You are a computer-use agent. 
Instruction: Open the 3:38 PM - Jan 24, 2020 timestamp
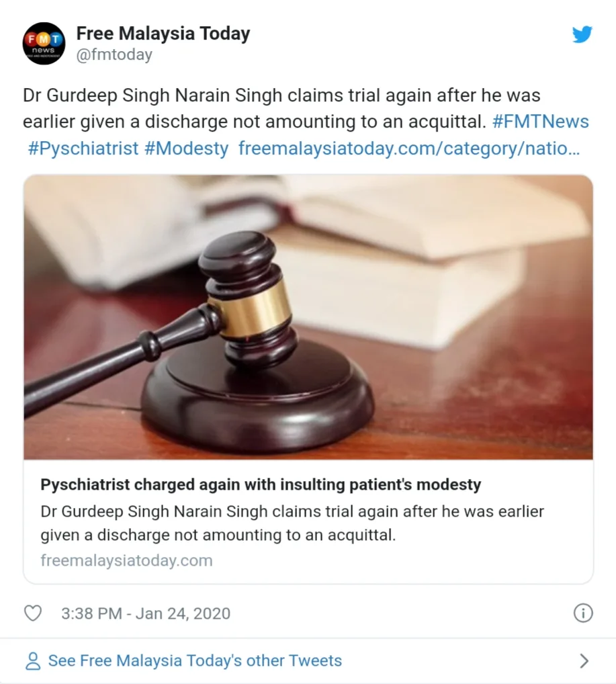(x=146, y=613)
